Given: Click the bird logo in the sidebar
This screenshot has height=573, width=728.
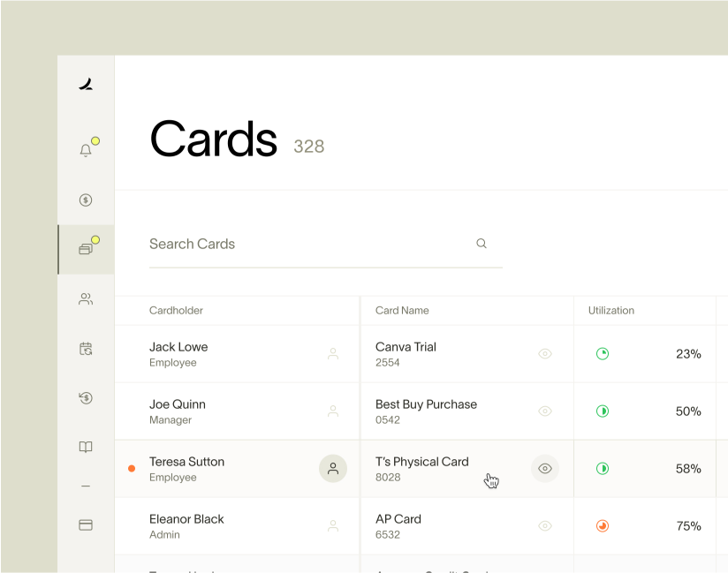Looking at the screenshot, I should (86, 85).
